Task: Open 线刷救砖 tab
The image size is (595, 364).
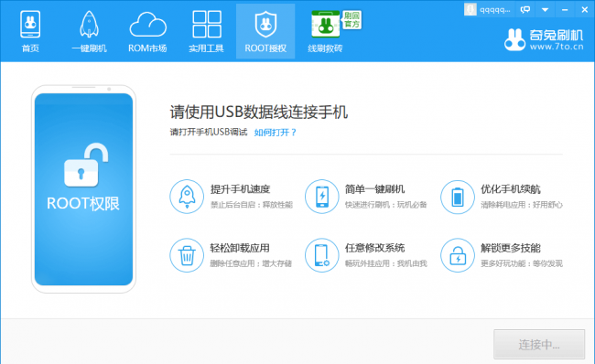Action: [x=325, y=31]
